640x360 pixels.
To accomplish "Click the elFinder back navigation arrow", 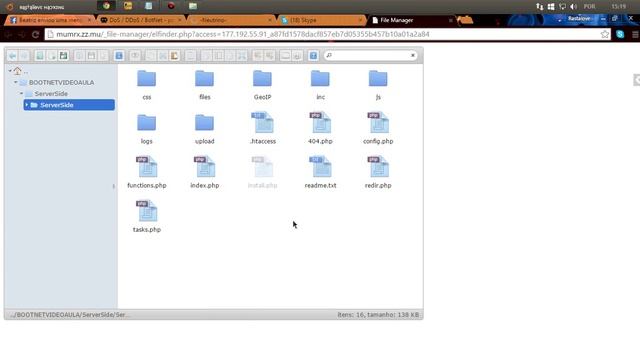I will (13, 56).
